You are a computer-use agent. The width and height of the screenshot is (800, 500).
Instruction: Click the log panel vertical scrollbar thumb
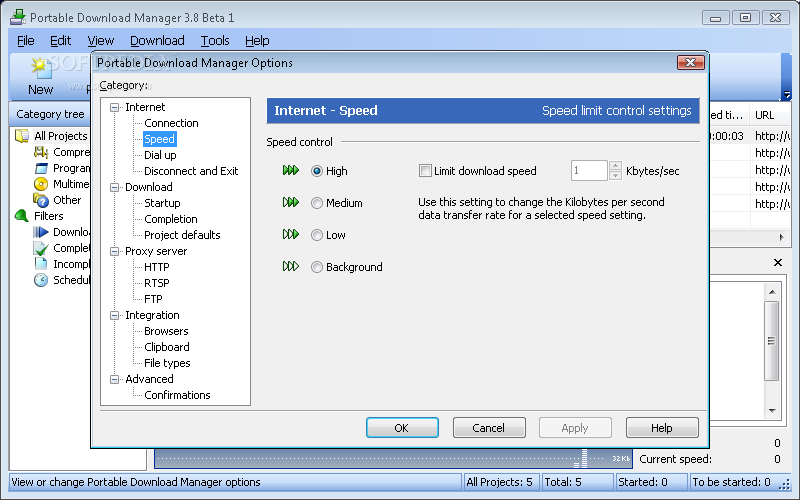point(771,340)
